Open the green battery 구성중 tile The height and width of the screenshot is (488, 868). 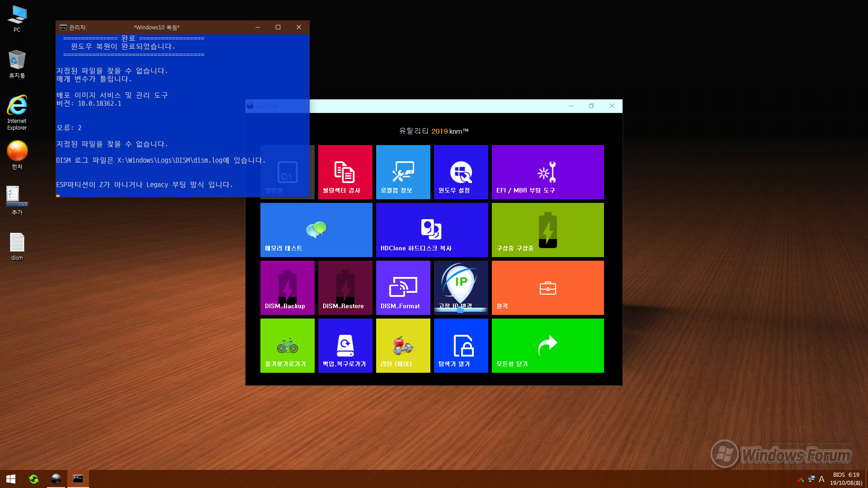click(547, 230)
